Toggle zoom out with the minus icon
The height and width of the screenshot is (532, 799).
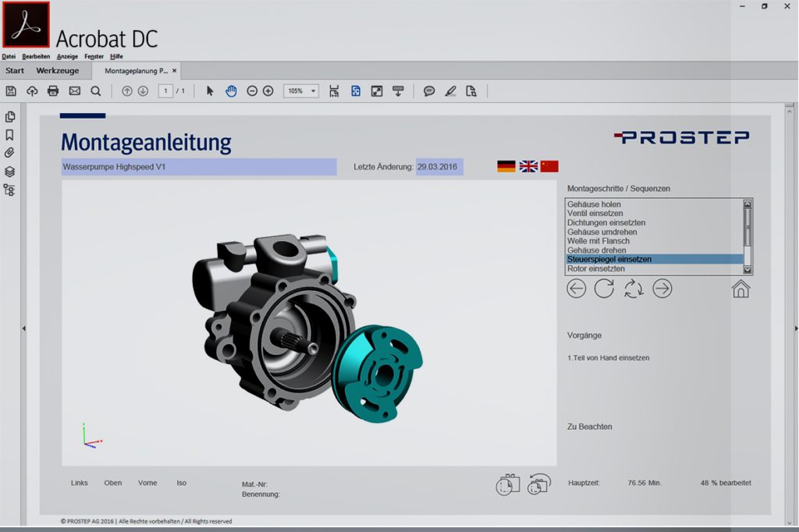[252, 90]
